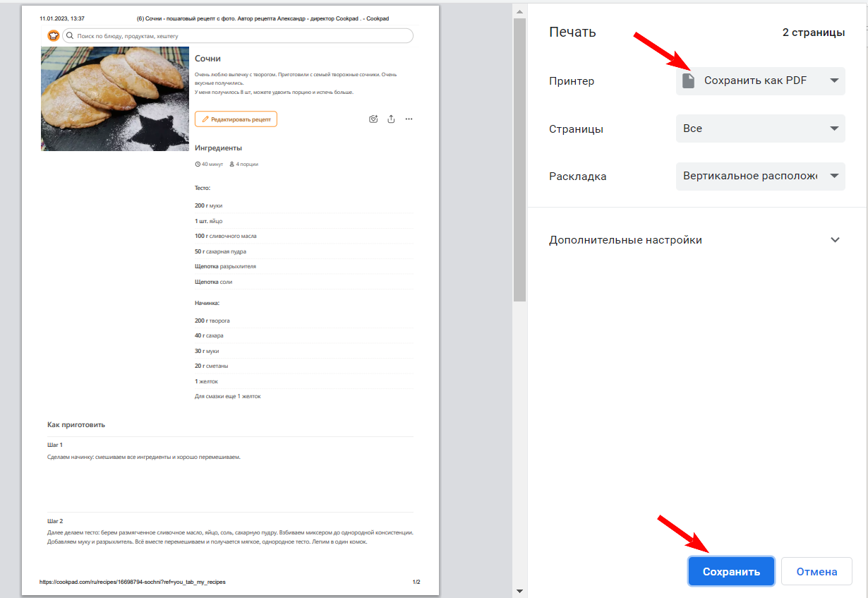
Task: Click the page number 1/2 in footer
Action: pos(416,582)
